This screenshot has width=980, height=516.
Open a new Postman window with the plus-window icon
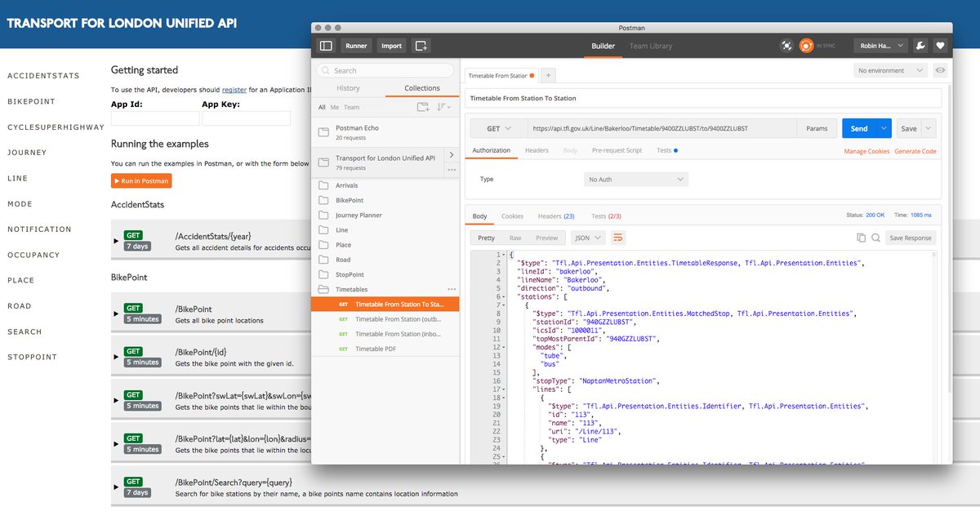point(421,46)
